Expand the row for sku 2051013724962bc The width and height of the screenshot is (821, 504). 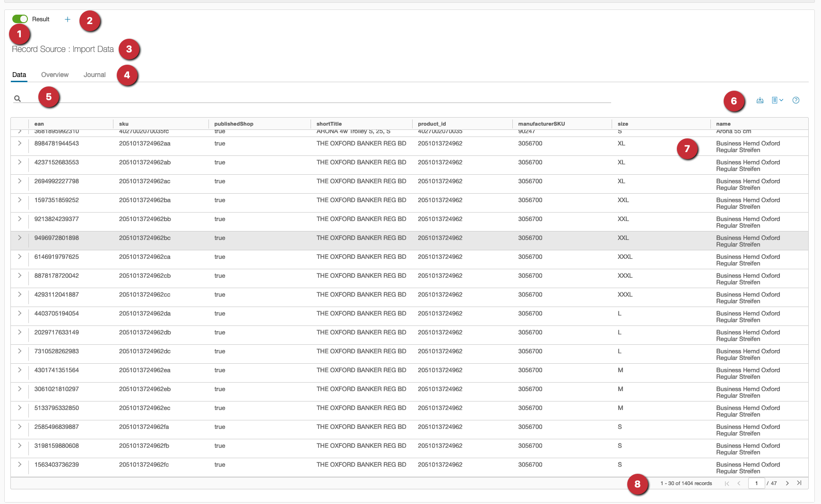19,238
